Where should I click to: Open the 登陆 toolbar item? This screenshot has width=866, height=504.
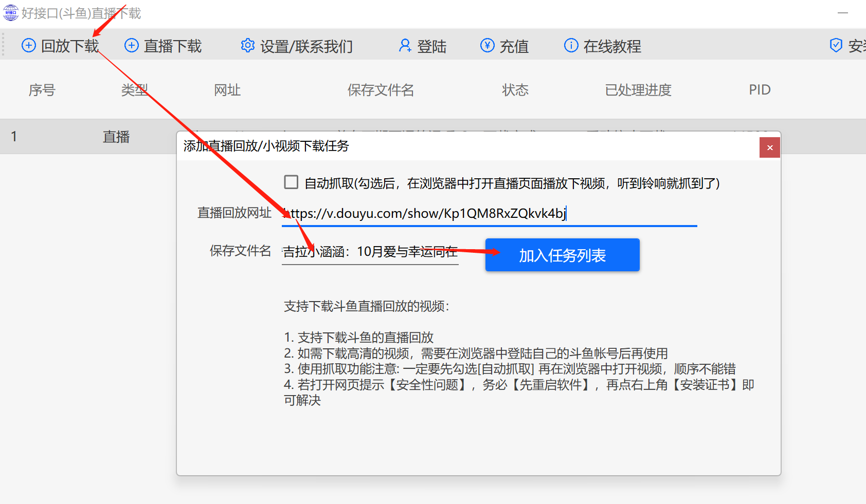422,46
